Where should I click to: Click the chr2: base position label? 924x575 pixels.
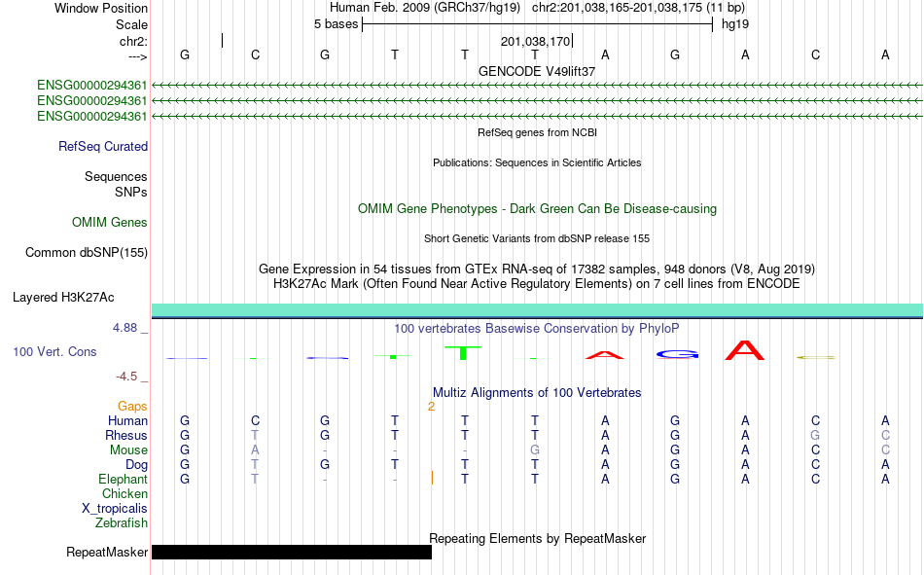[133, 41]
